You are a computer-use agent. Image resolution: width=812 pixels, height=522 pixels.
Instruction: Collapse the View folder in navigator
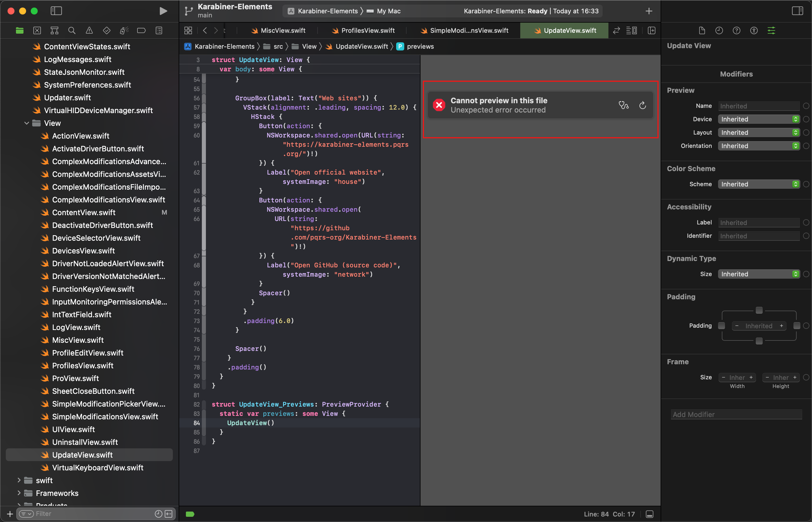[x=26, y=123]
